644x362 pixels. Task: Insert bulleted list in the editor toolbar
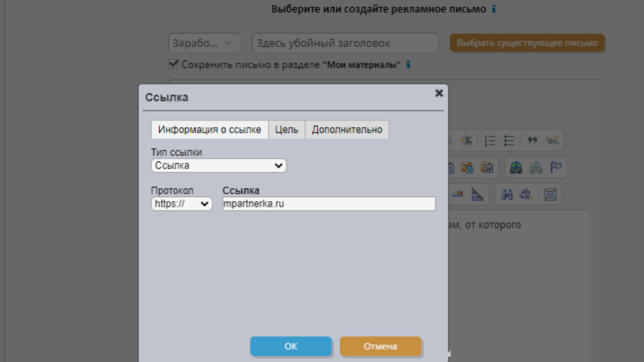click(x=509, y=141)
